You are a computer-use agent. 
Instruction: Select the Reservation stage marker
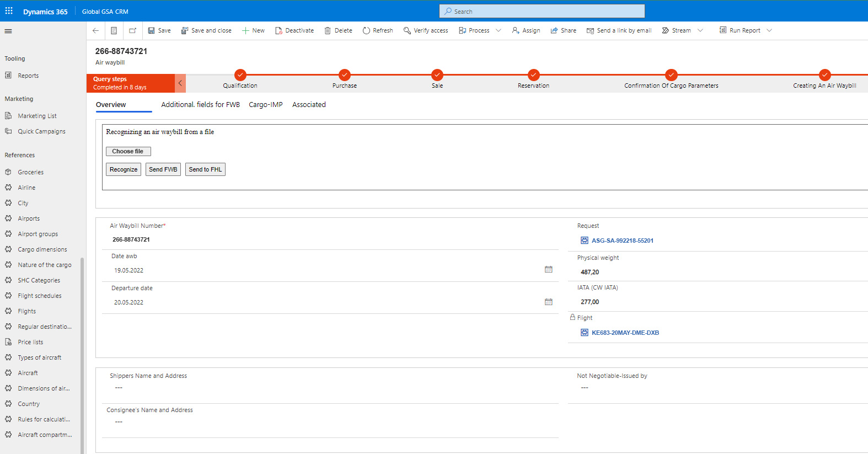533,75
